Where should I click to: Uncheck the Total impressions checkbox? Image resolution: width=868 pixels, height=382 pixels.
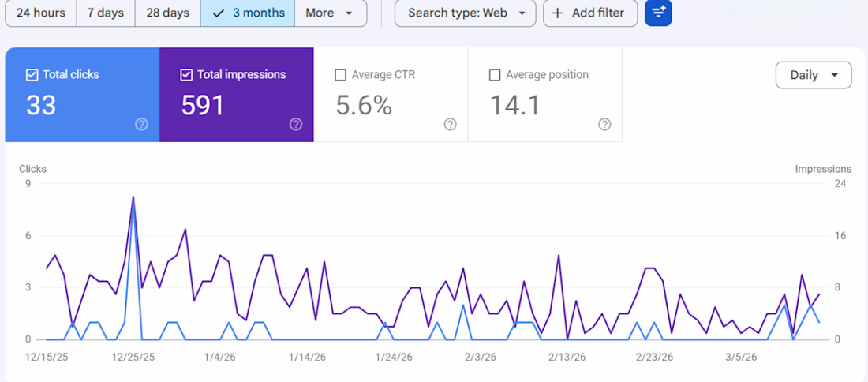[186, 75]
